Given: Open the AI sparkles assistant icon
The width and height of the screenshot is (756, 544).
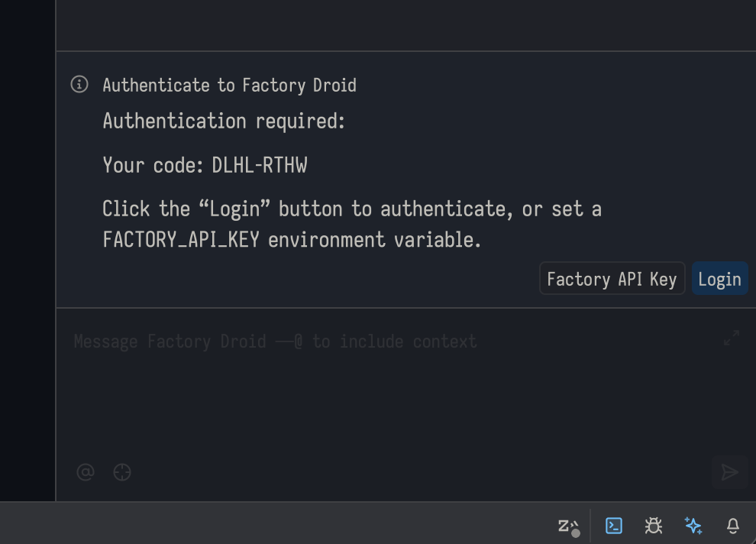Looking at the screenshot, I should point(693,526).
